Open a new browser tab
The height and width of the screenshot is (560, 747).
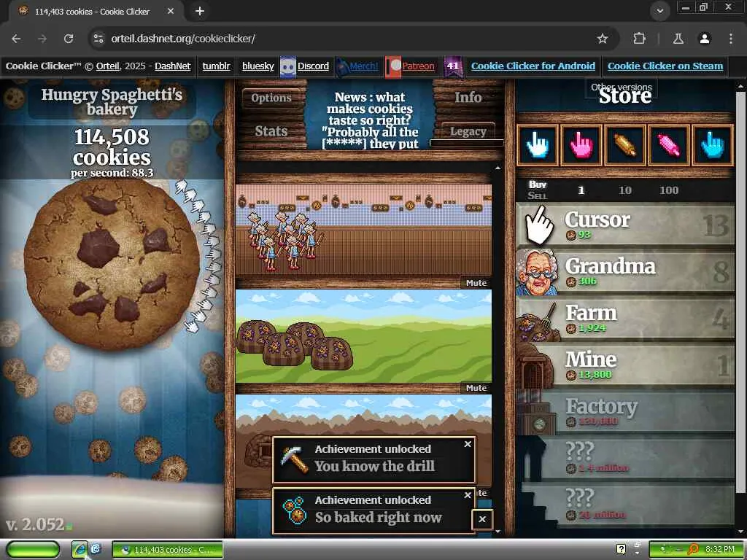tap(200, 11)
